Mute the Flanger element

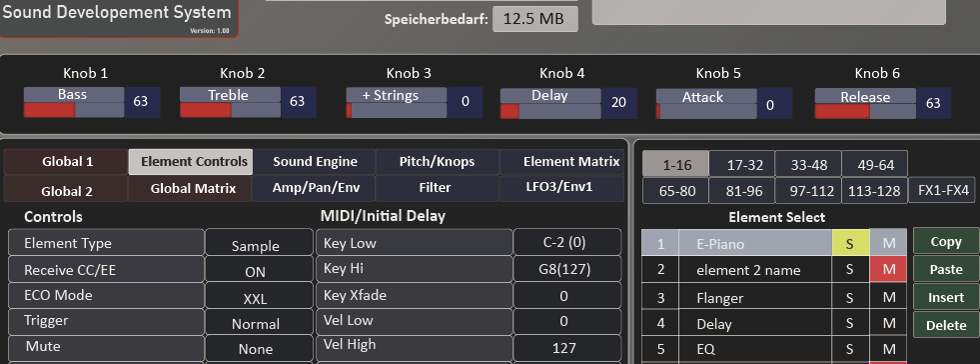(x=888, y=297)
